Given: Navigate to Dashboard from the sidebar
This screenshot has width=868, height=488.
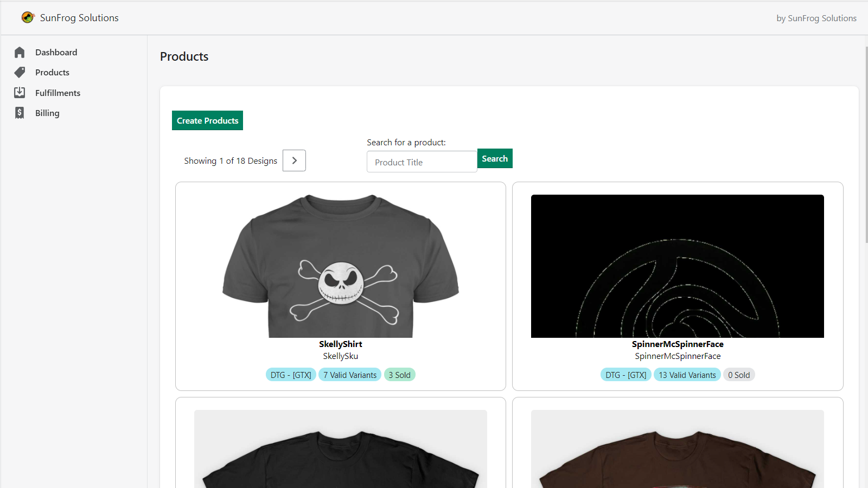Looking at the screenshot, I should pyautogui.click(x=56, y=52).
